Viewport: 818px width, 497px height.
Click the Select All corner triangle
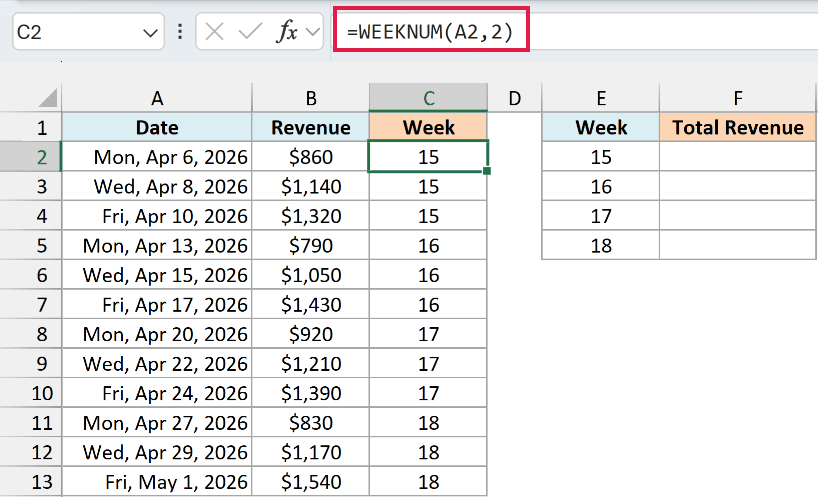click(48, 98)
